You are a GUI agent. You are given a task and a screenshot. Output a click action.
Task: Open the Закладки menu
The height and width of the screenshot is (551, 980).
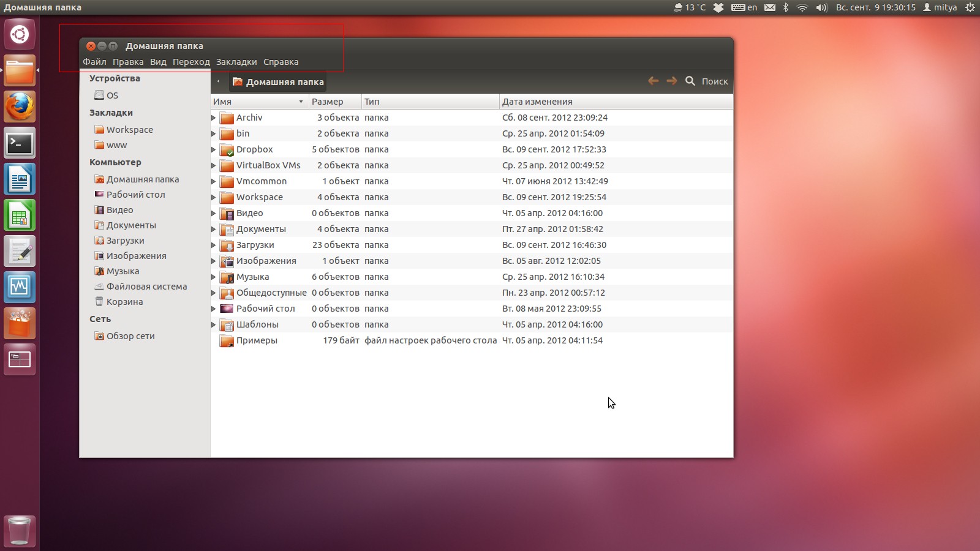pyautogui.click(x=236, y=62)
